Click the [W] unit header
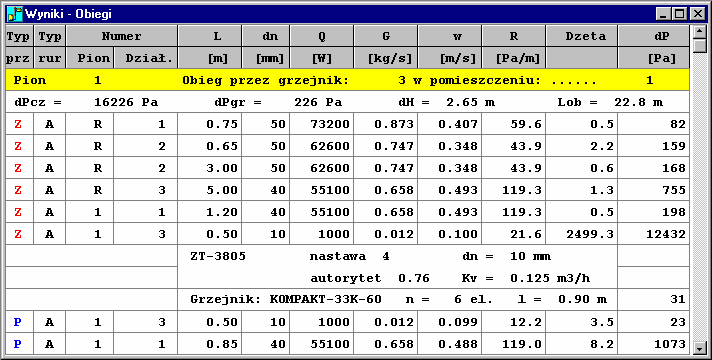The width and height of the screenshot is (712, 360). [x=321, y=58]
